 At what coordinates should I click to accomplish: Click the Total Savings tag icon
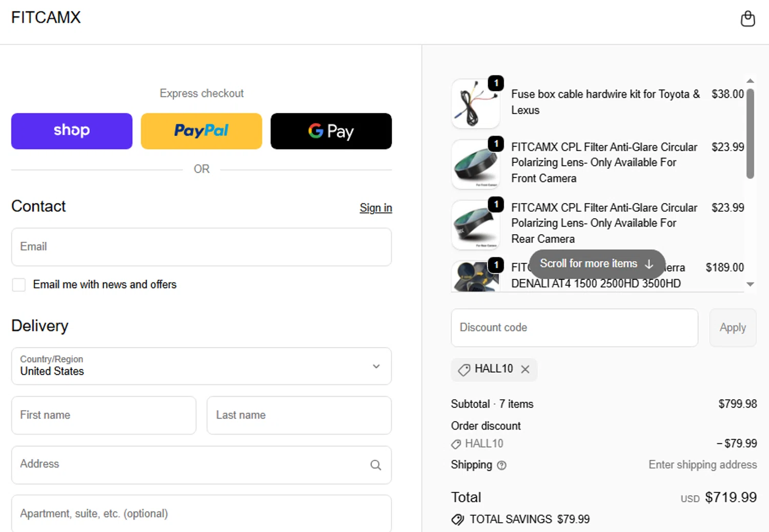pos(457,519)
